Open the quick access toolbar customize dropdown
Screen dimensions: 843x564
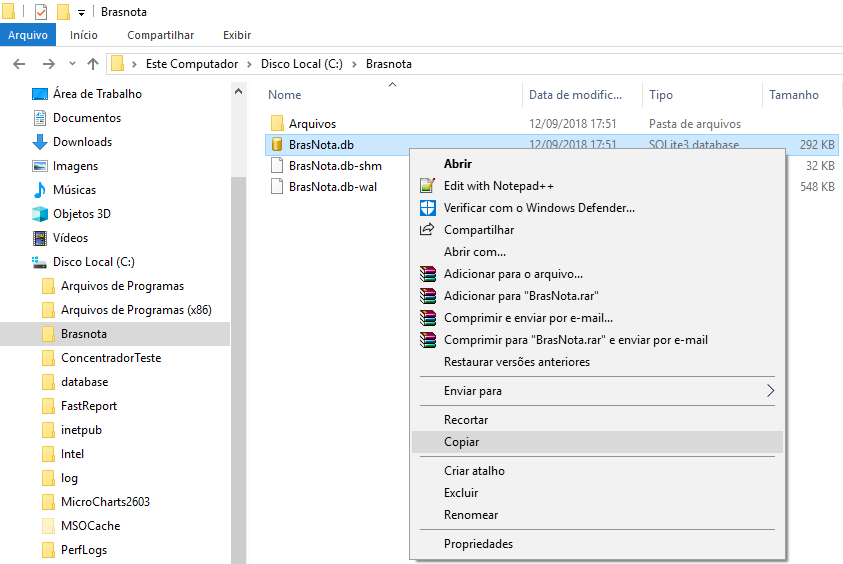pos(81,12)
